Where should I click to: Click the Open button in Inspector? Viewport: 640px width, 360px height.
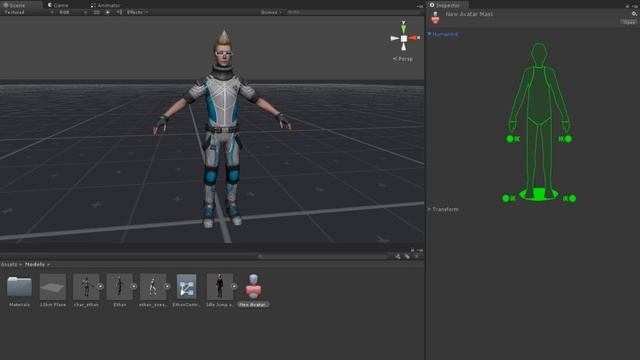click(629, 22)
